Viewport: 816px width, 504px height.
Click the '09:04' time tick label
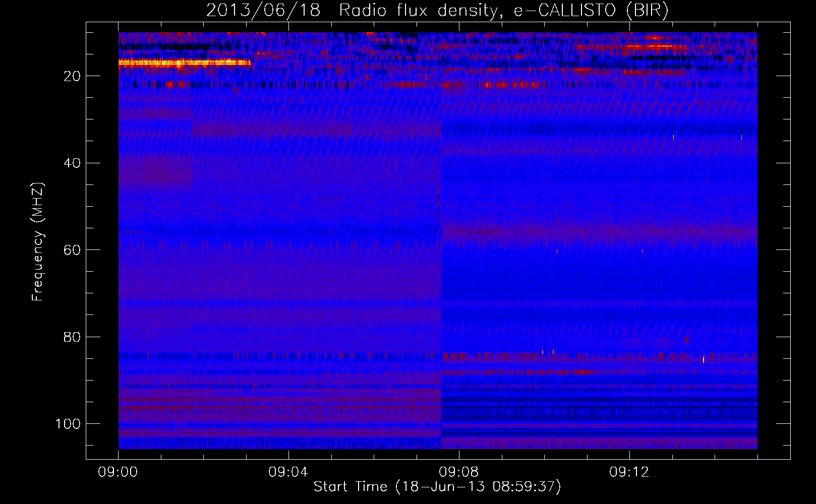point(288,472)
